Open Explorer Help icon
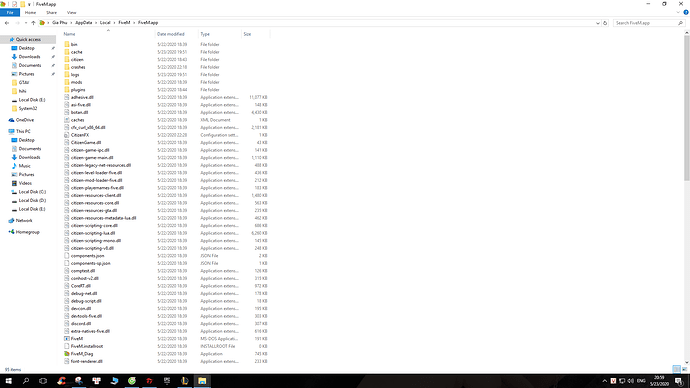The image size is (690, 388). pos(686,13)
